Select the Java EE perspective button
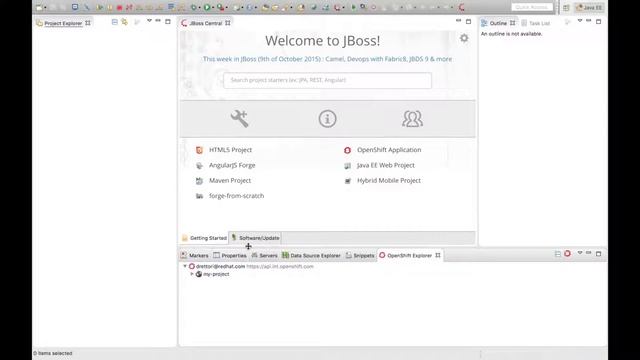This screenshot has height=360, width=640. (x=589, y=7)
